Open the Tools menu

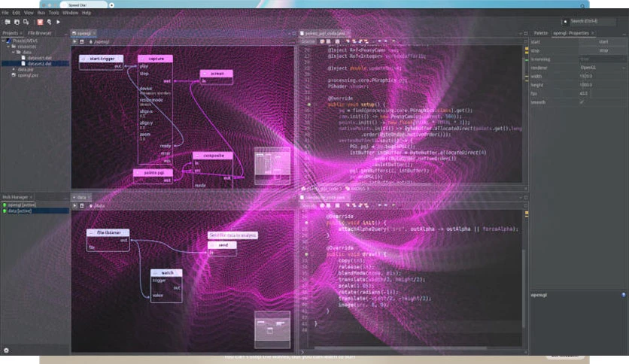pyautogui.click(x=53, y=13)
